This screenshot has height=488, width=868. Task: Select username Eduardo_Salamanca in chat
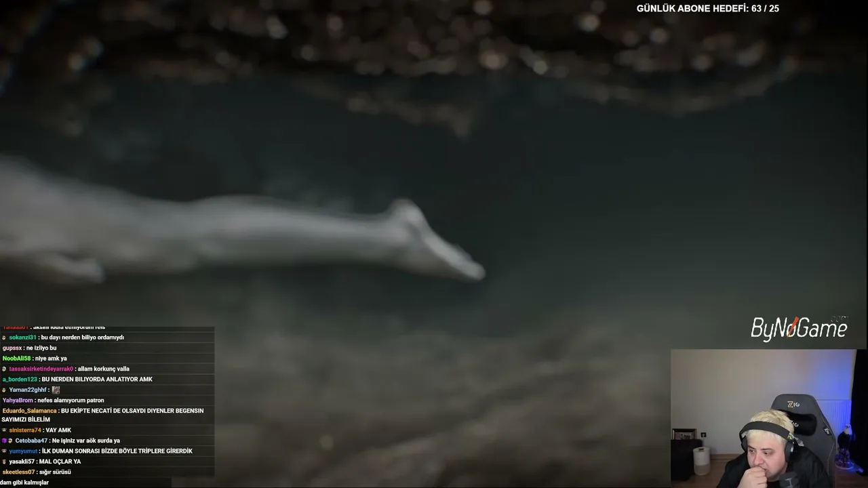[x=29, y=411]
